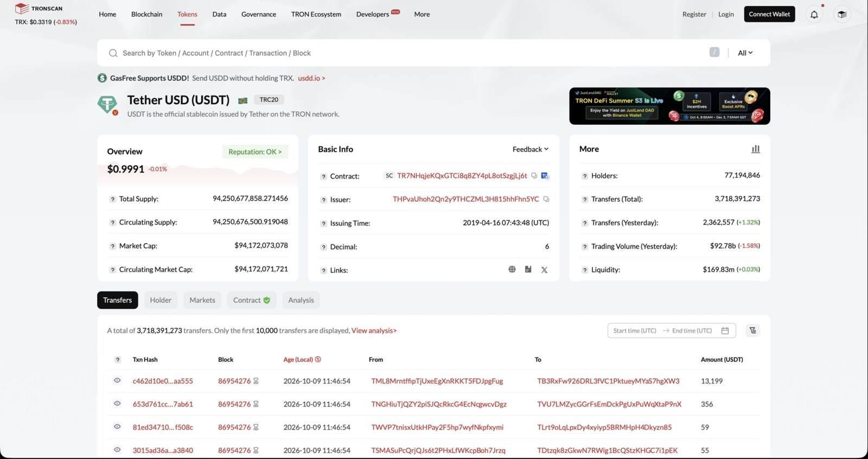
Task: Switch to the Analysis tab
Action: click(x=301, y=300)
